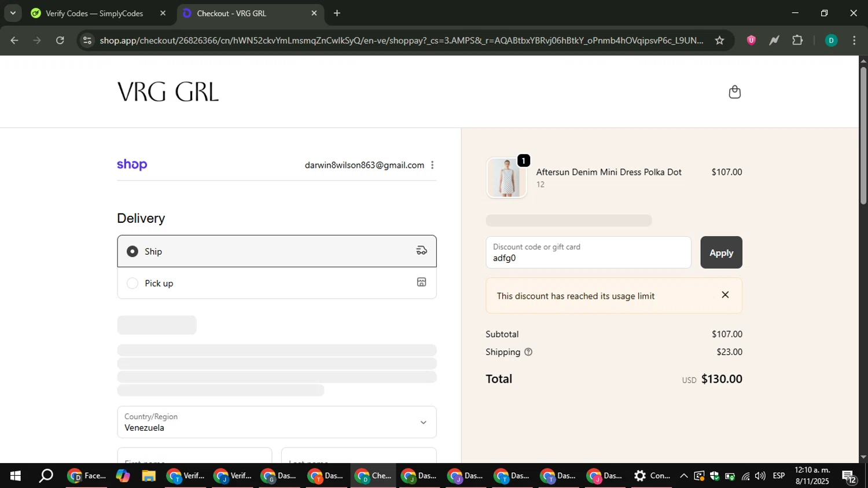Viewport: 868px width, 488px height.
Task: Click the delivery truck icon in Ship row
Action: (x=422, y=251)
